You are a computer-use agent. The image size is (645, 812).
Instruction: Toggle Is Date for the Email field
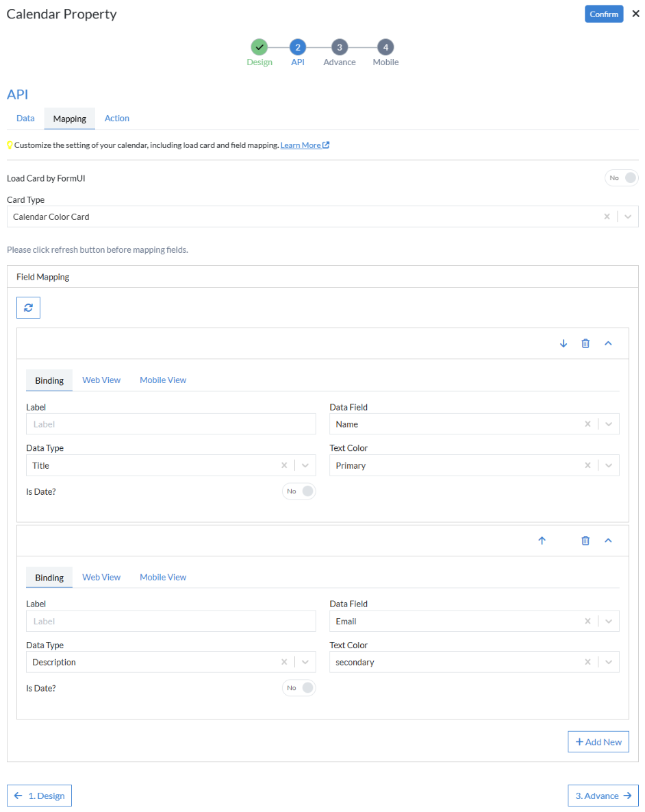(299, 688)
